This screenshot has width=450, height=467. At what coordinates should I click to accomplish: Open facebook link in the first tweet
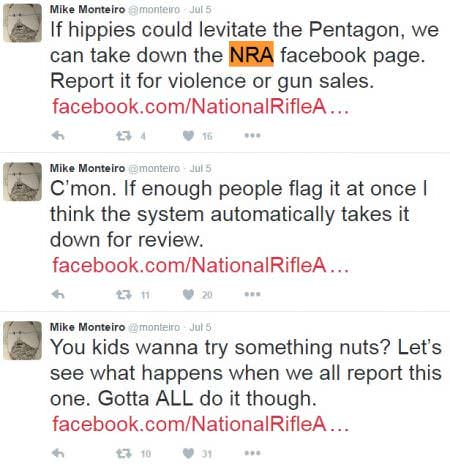pyautogui.click(x=201, y=106)
